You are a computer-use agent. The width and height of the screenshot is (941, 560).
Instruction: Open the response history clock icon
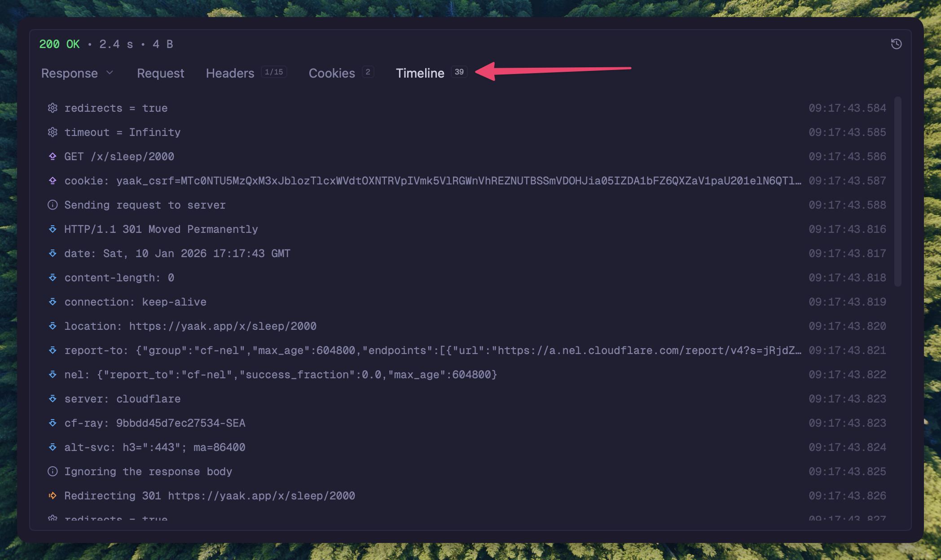(x=896, y=44)
